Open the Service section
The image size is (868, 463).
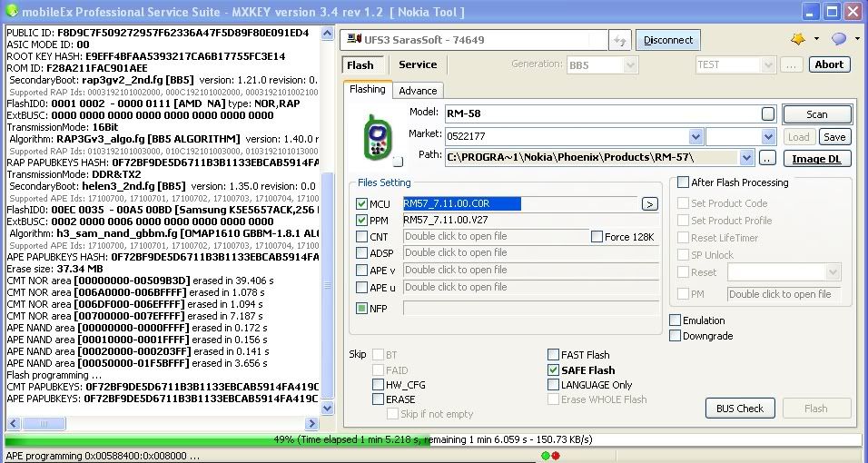418,64
